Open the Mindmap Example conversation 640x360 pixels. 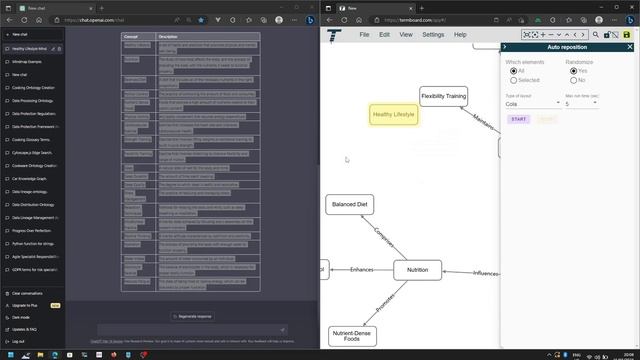(x=33, y=62)
